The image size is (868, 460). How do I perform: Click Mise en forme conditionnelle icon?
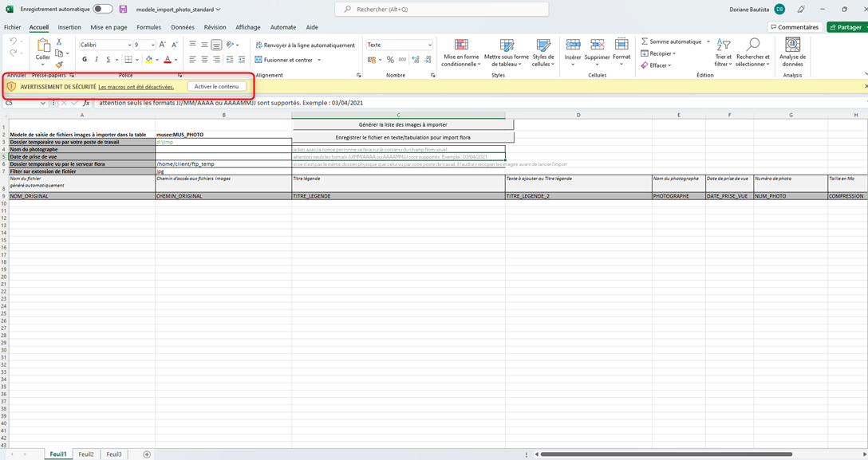[x=461, y=45]
